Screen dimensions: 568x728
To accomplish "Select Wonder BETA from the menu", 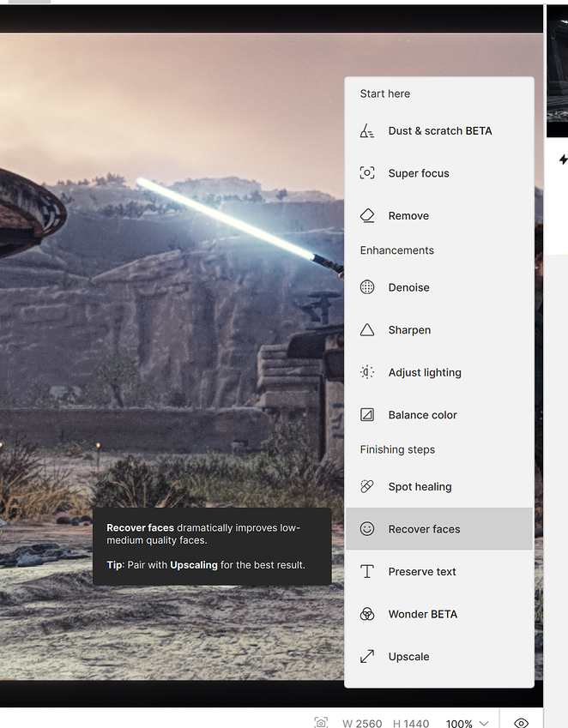I will tap(422, 614).
